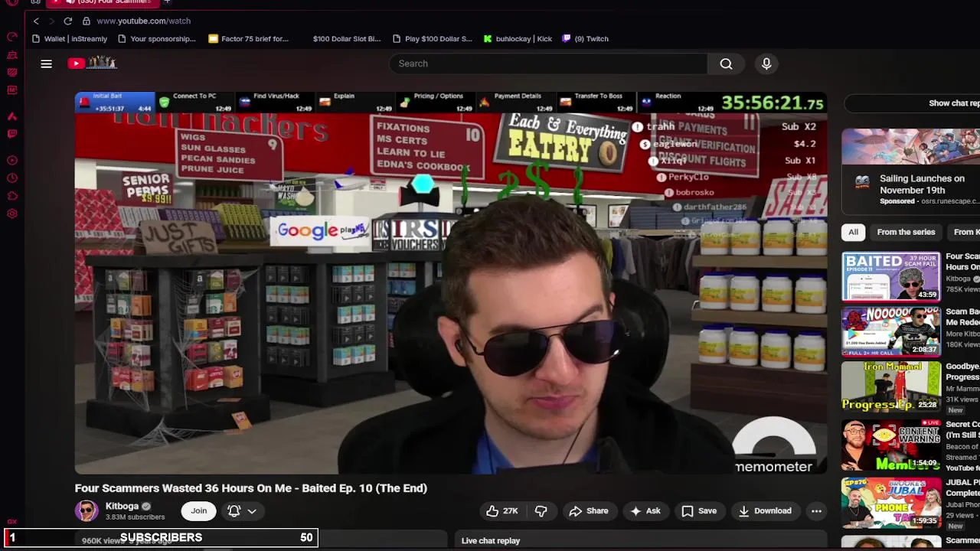The height and width of the screenshot is (551, 980).
Task: Click Live chat replay header
Action: pyautogui.click(x=491, y=540)
